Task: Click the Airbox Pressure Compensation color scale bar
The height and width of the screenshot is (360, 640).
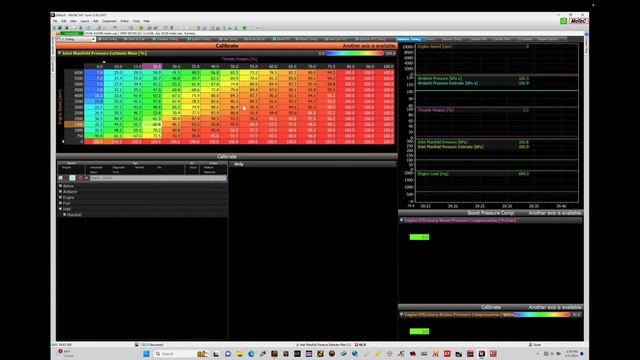Action: point(542,315)
